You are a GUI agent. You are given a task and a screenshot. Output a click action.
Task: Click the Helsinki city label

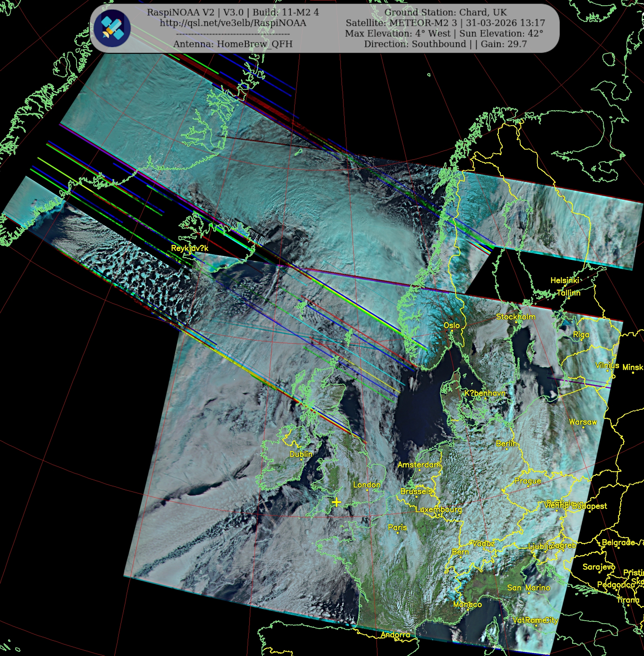565,280
